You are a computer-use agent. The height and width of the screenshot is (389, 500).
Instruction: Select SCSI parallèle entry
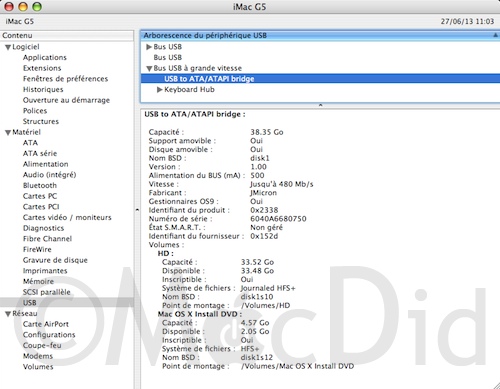click(47, 292)
